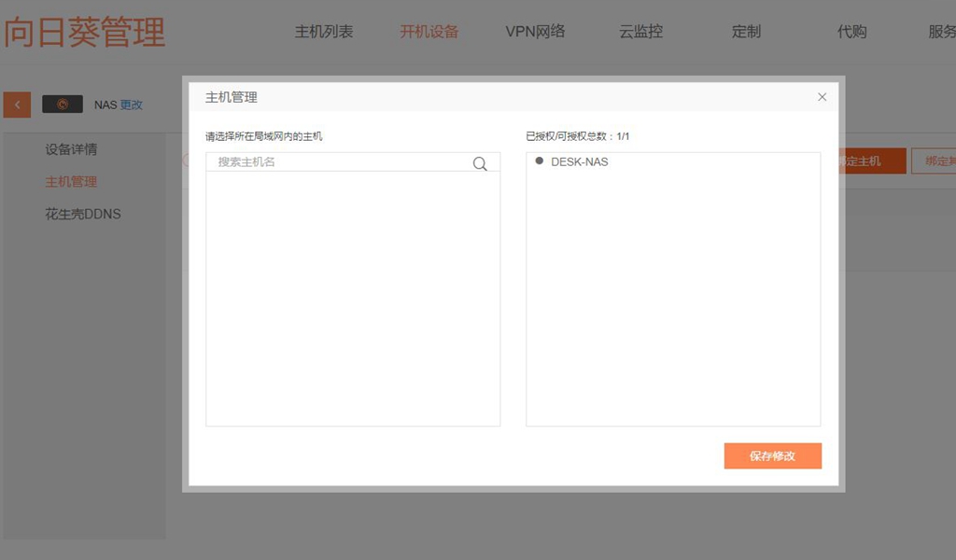Select 主机管理 in the sidebar
Image resolution: width=956 pixels, height=560 pixels.
coord(70,181)
